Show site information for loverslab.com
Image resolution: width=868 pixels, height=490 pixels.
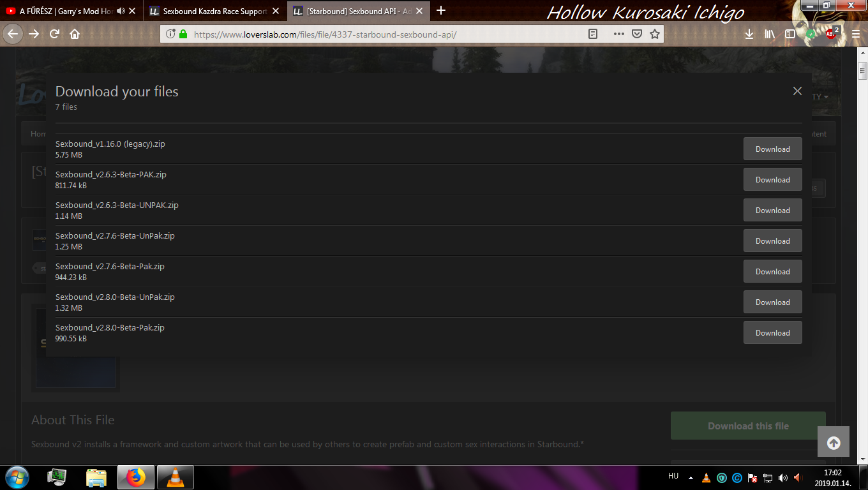pos(170,34)
